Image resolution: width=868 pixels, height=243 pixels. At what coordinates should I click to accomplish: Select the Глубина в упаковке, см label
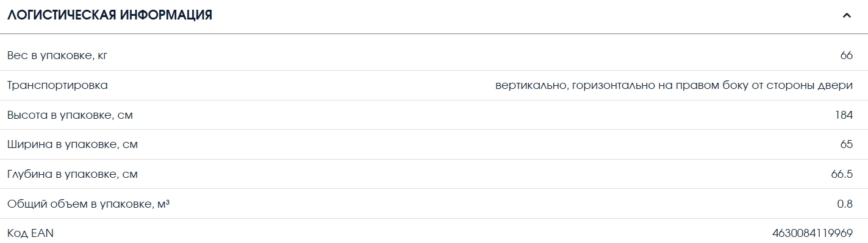tap(72, 174)
